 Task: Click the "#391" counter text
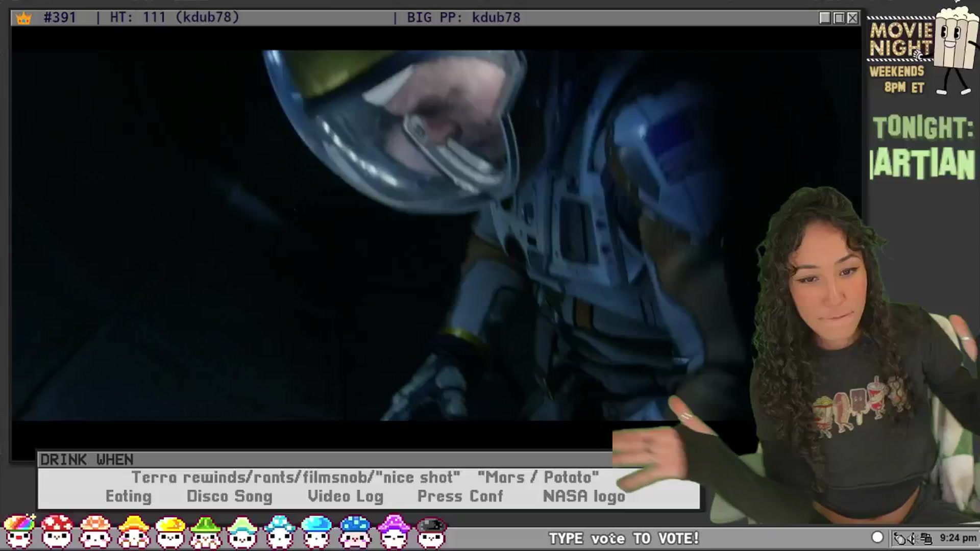[60, 17]
